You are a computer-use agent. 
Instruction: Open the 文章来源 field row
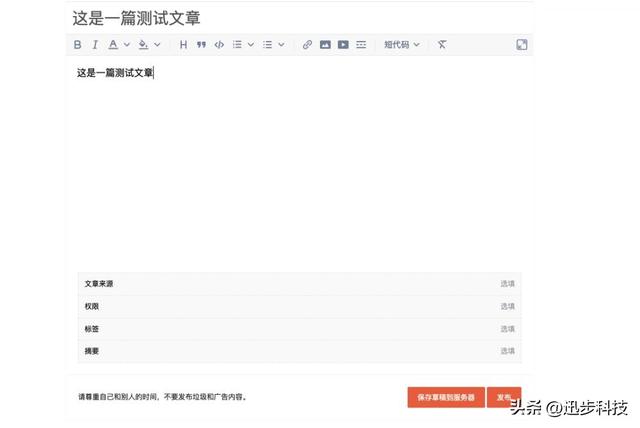click(300, 284)
